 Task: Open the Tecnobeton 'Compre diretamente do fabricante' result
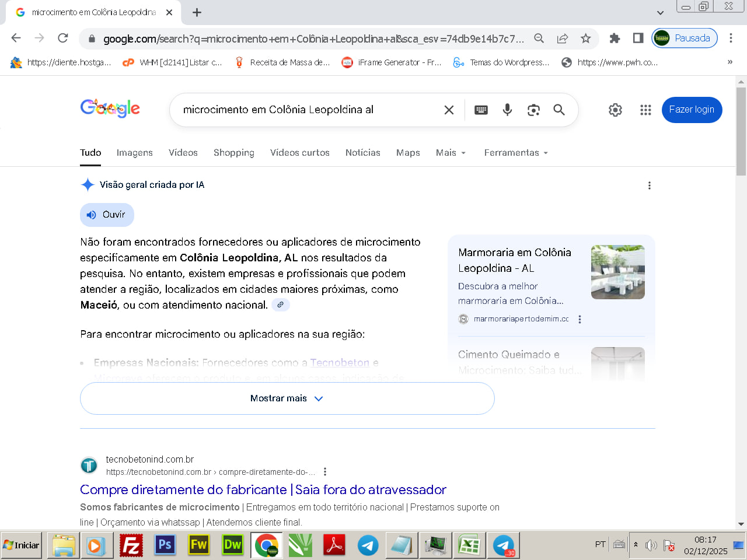click(263, 489)
